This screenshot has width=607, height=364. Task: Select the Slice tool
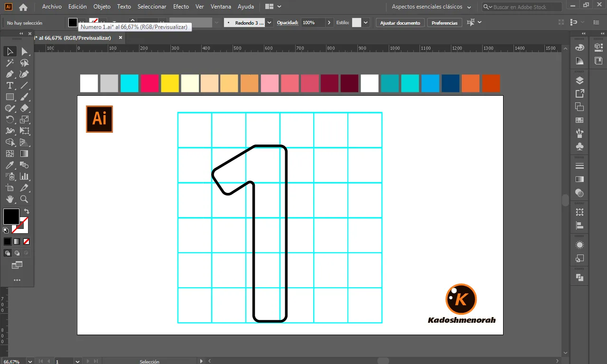24,188
